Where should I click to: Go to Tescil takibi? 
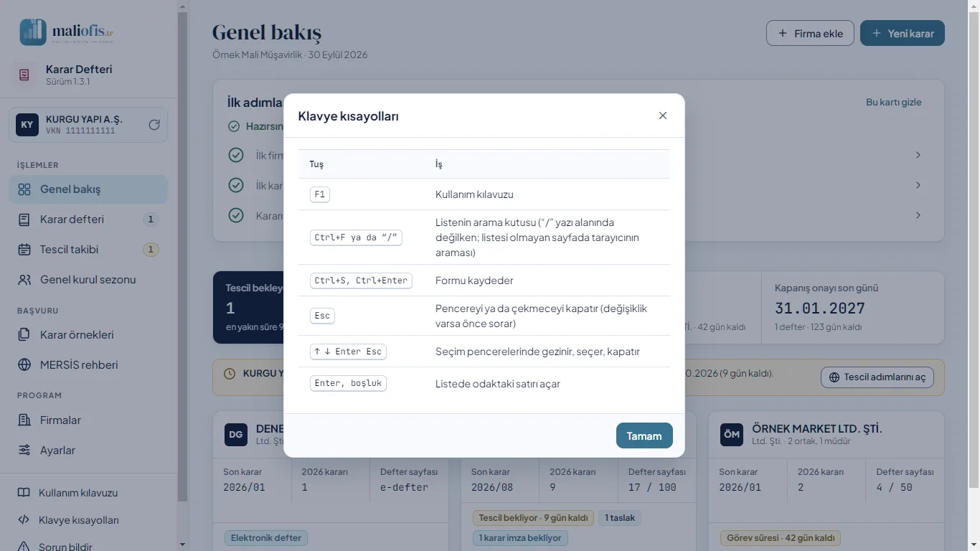[x=88, y=250]
